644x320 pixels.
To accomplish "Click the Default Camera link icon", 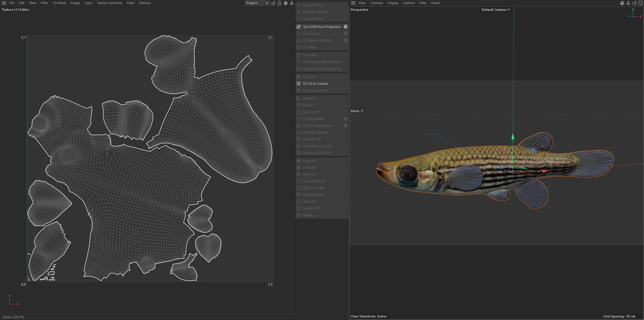I will click(509, 10).
